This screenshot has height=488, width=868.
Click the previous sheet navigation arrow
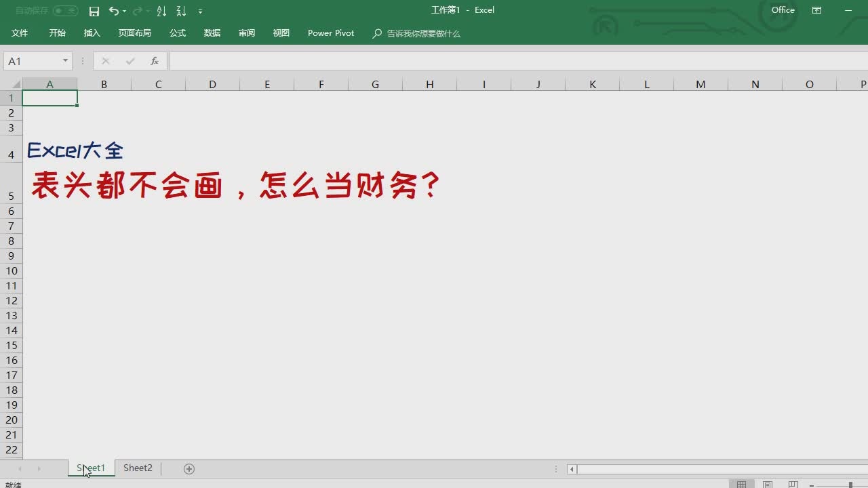pos(20,468)
